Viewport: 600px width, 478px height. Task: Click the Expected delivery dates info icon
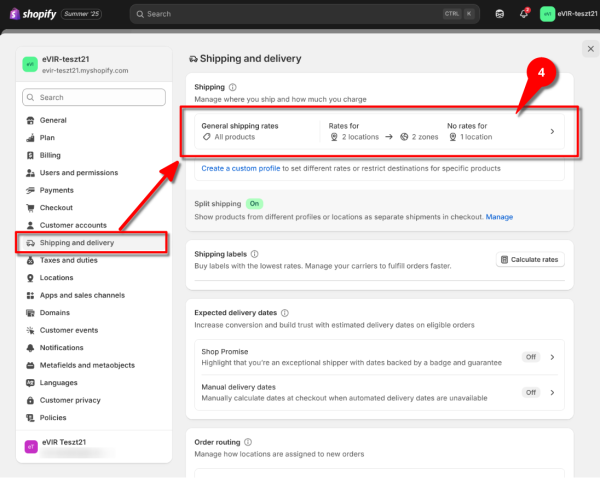(286, 313)
